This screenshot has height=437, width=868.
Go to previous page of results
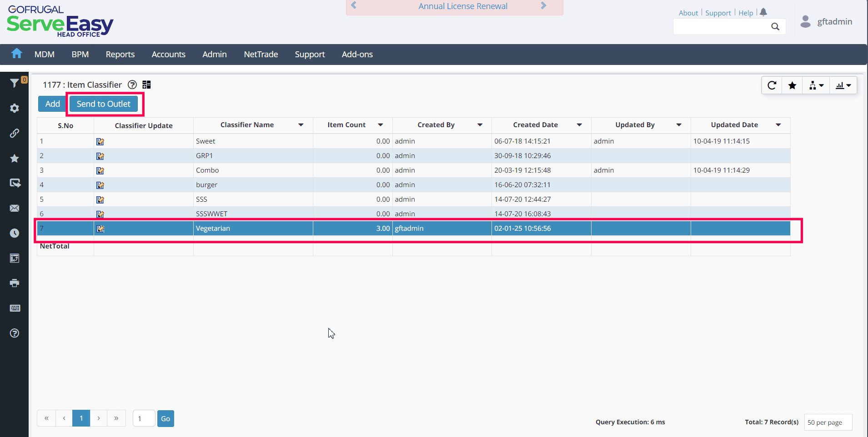click(64, 418)
